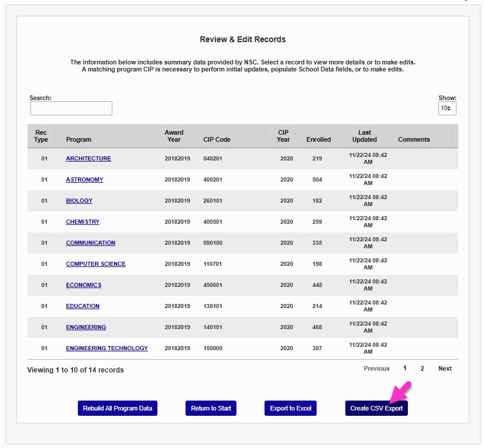The height and width of the screenshot is (448, 484).
Task: Open the Show records count dropdown
Action: click(447, 108)
